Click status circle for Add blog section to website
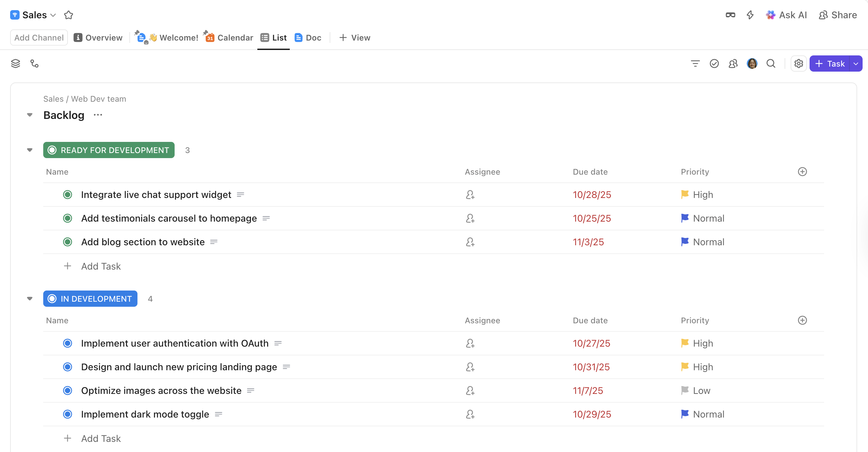The width and height of the screenshot is (868, 452). click(67, 242)
